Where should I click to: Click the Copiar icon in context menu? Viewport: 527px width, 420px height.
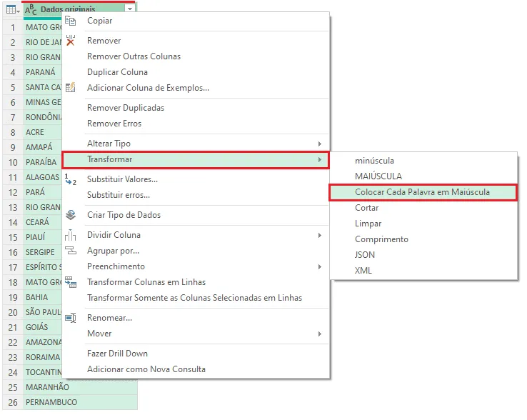tap(70, 21)
